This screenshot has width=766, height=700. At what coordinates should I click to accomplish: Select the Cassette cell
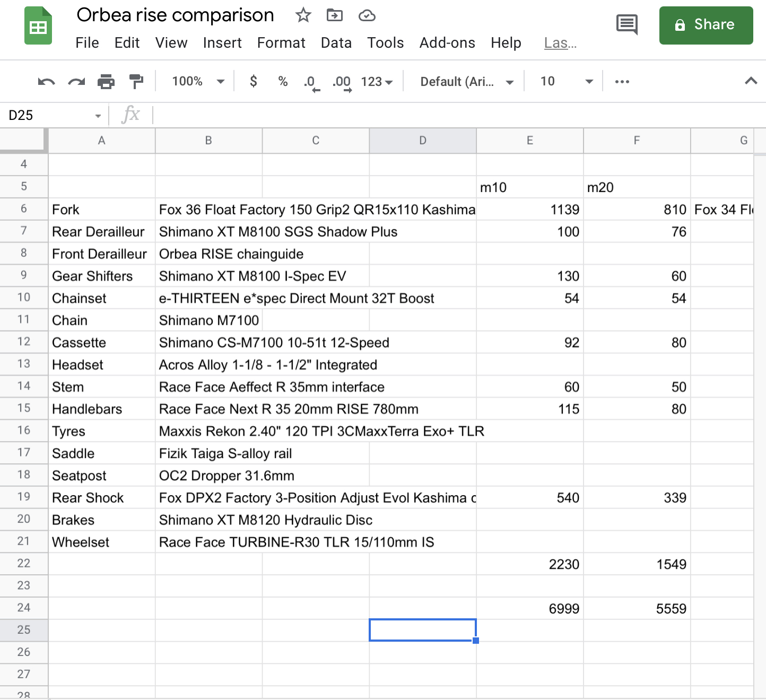pos(102,343)
